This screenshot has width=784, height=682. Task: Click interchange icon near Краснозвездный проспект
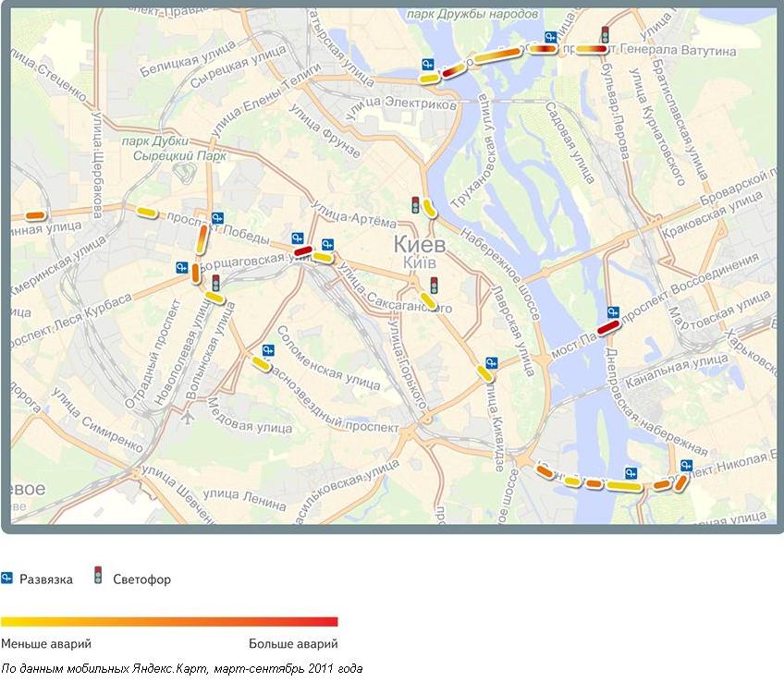tap(268, 350)
